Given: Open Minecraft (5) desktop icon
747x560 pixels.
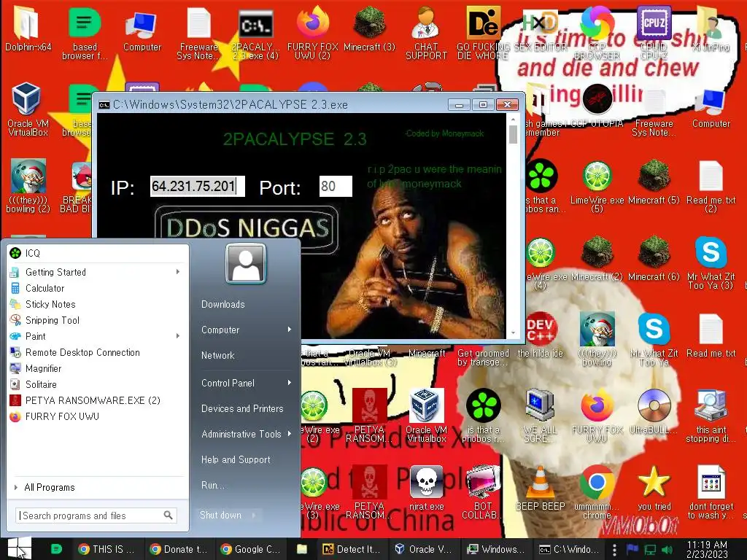Looking at the screenshot, I should coord(654,182).
